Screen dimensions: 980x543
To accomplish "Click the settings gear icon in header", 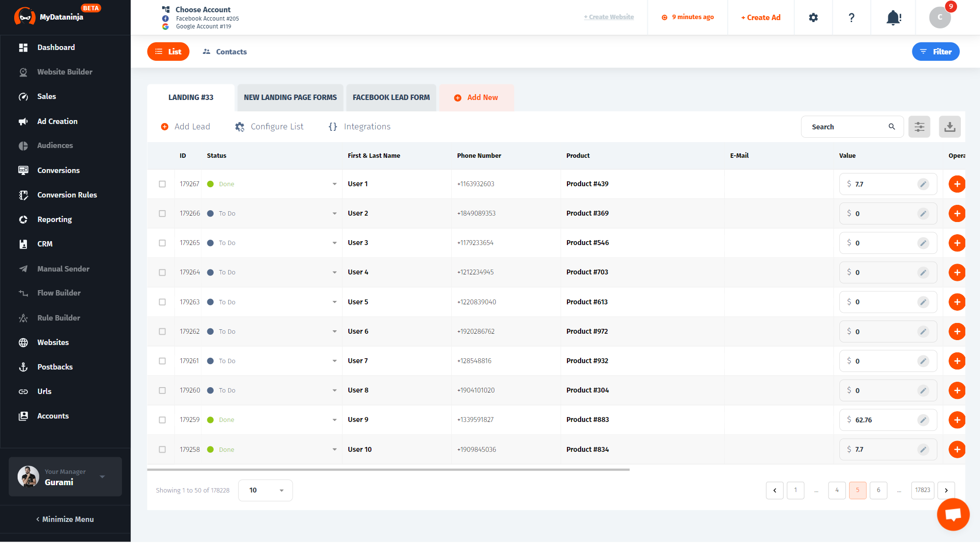I will (813, 18).
